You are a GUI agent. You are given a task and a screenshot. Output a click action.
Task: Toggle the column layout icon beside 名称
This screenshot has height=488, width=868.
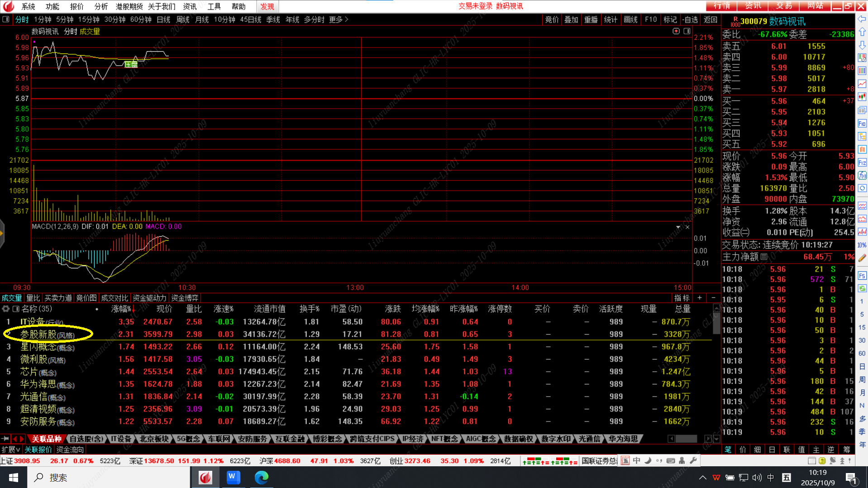(16, 309)
